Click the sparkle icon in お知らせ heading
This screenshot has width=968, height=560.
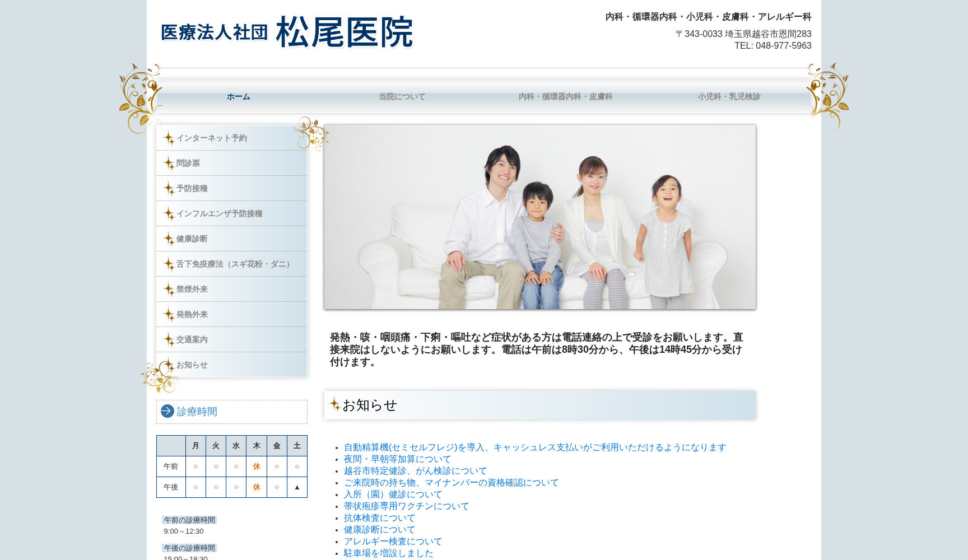(x=334, y=404)
